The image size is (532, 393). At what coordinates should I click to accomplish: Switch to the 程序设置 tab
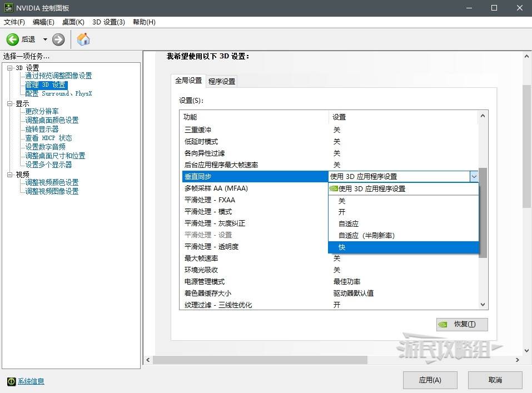[x=222, y=81]
